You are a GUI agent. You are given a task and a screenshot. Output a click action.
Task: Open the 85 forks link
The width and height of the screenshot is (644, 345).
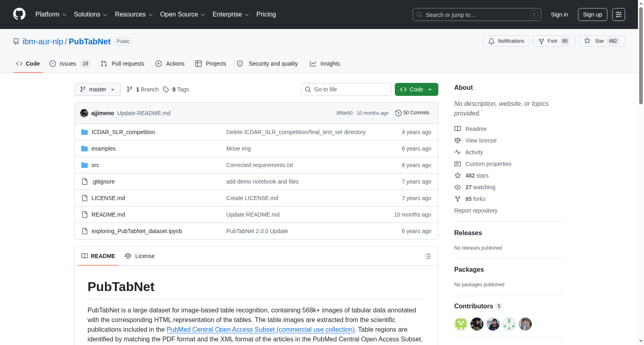point(470,199)
